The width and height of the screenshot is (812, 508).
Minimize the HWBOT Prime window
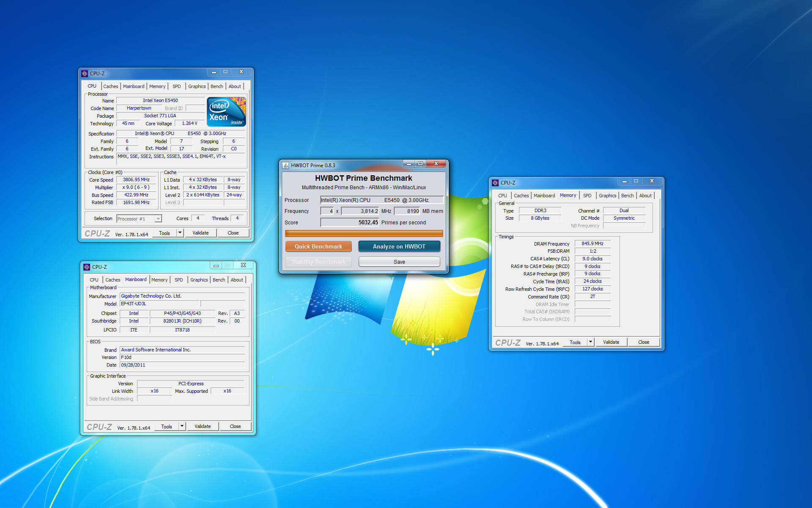[x=409, y=164]
